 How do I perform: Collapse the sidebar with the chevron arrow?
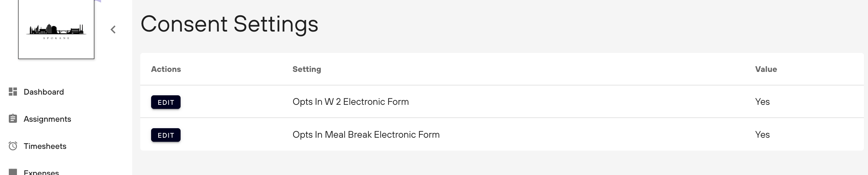pyautogui.click(x=113, y=30)
